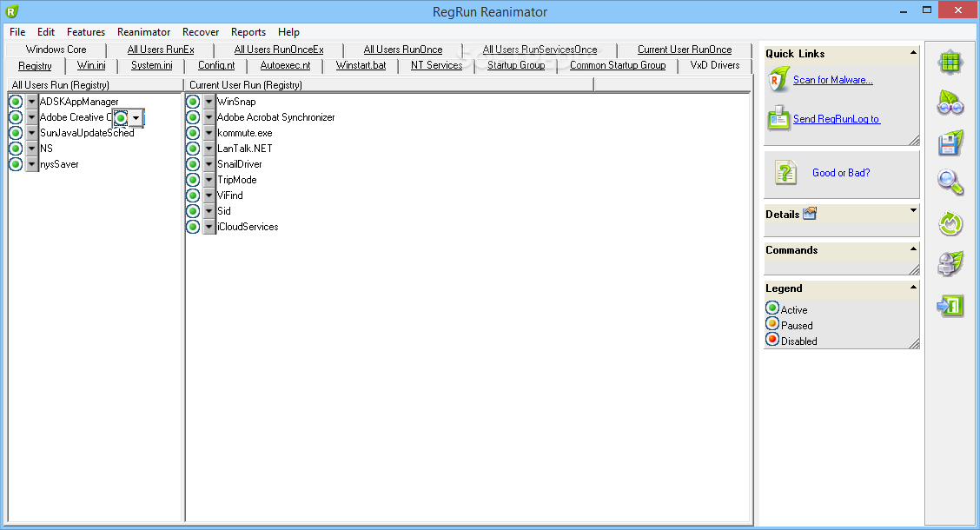980x530 pixels.
Task: Open dropdown arrow for SnailDriver
Action: [x=209, y=163]
